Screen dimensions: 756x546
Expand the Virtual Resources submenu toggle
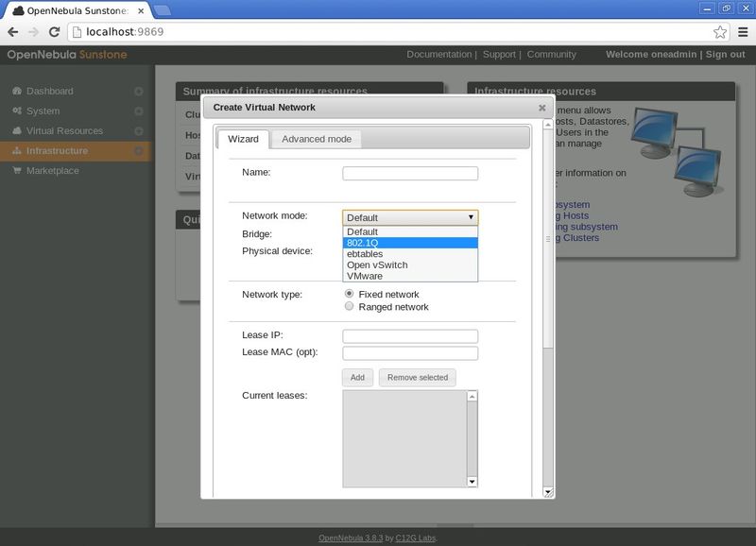pyautogui.click(x=138, y=131)
